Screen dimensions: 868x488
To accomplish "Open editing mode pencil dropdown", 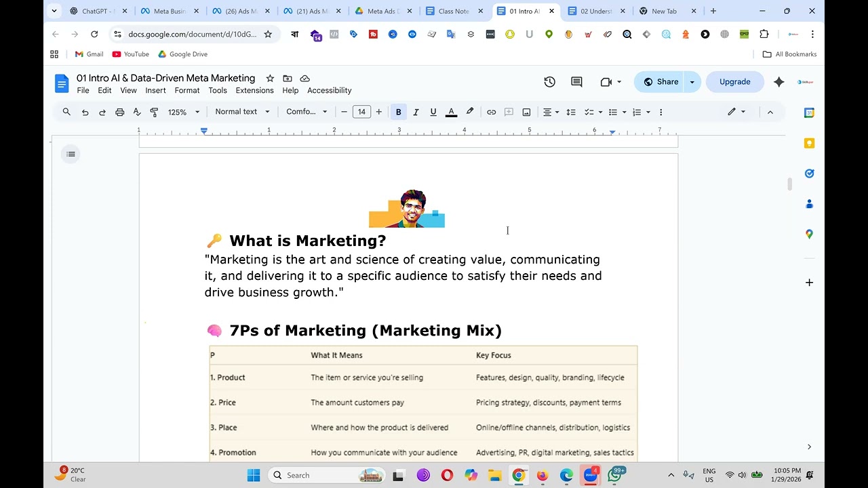I will (736, 112).
